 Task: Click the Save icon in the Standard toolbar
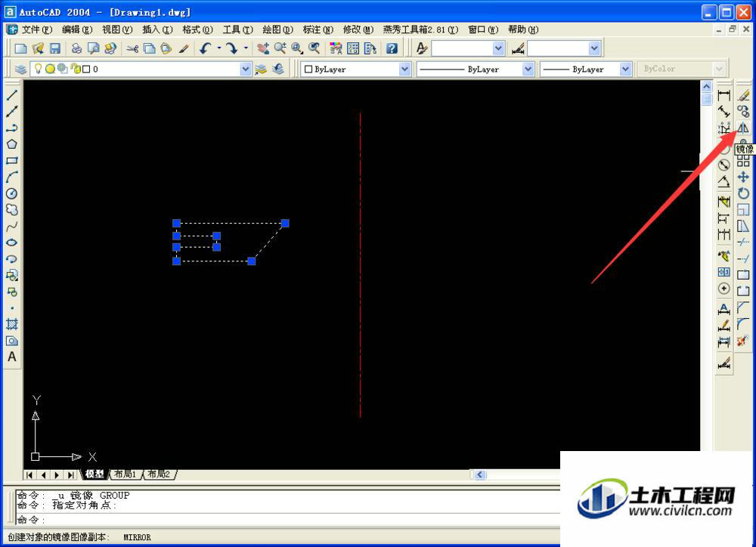point(55,48)
